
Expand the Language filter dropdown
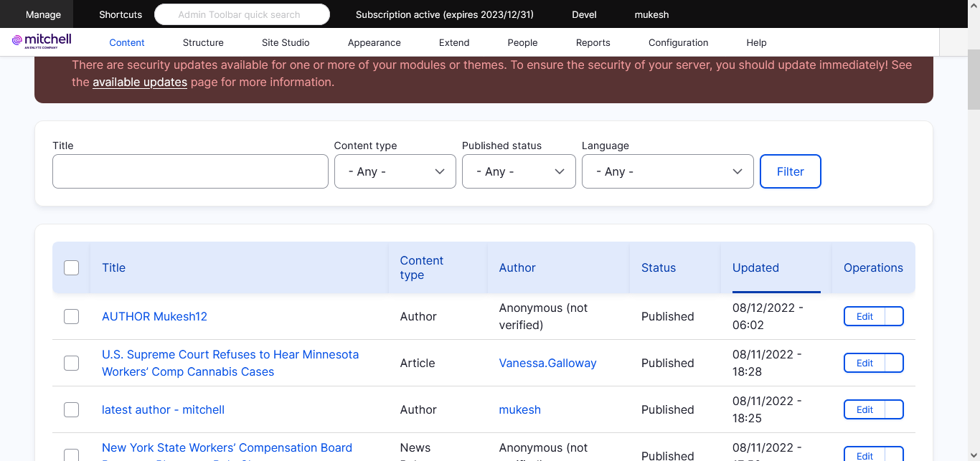667,171
